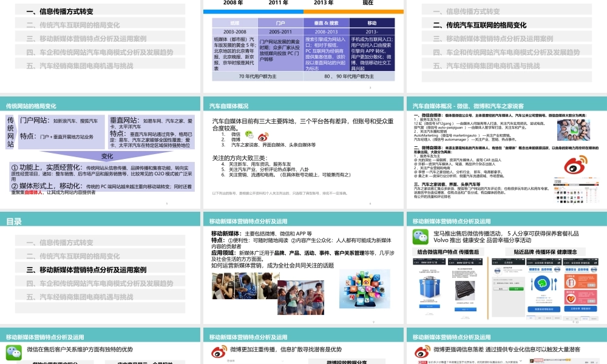The image size is (607, 364).
Task: Click the red Weibo eye icon on slide three
Action: coord(575,165)
